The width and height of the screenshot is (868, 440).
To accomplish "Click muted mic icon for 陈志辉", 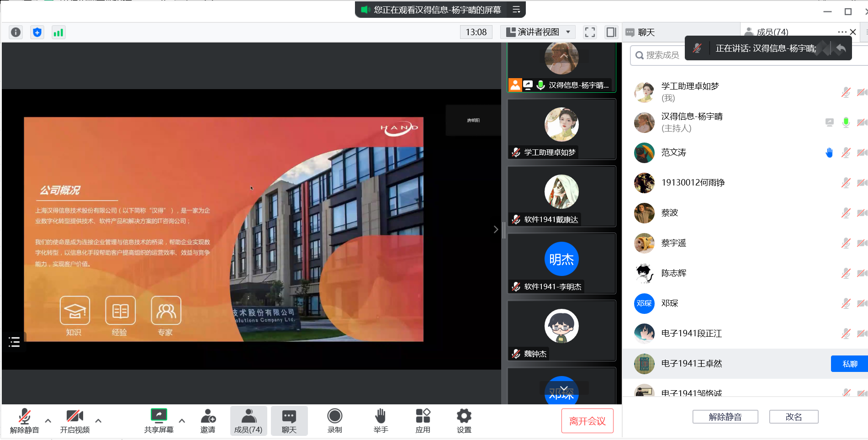I will click(846, 273).
